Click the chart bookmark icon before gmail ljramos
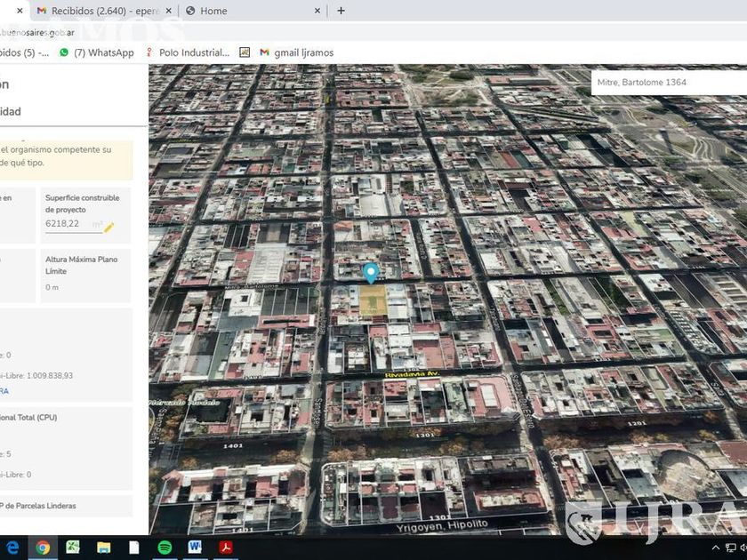Screen dimensions: 747x560 245,52
